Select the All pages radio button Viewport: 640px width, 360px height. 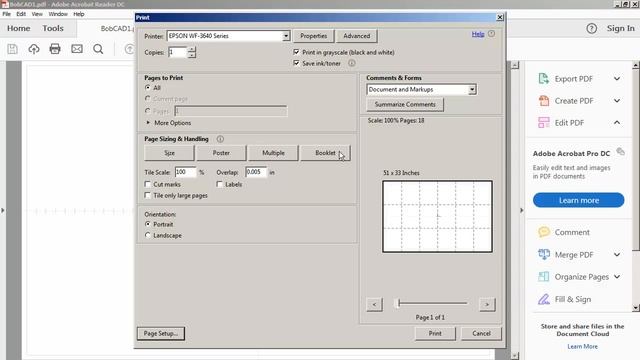[148, 87]
